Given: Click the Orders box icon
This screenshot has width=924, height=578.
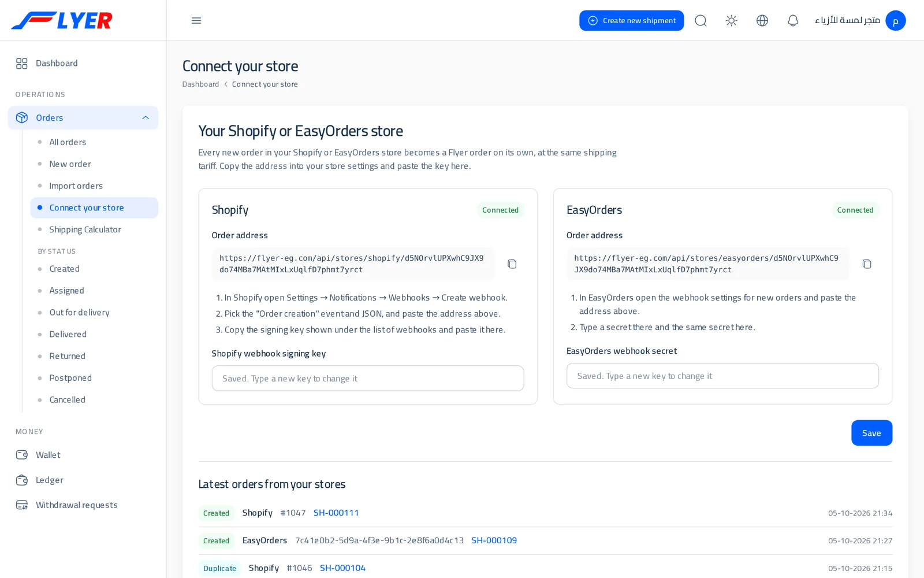Looking at the screenshot, I should [22, 117].
